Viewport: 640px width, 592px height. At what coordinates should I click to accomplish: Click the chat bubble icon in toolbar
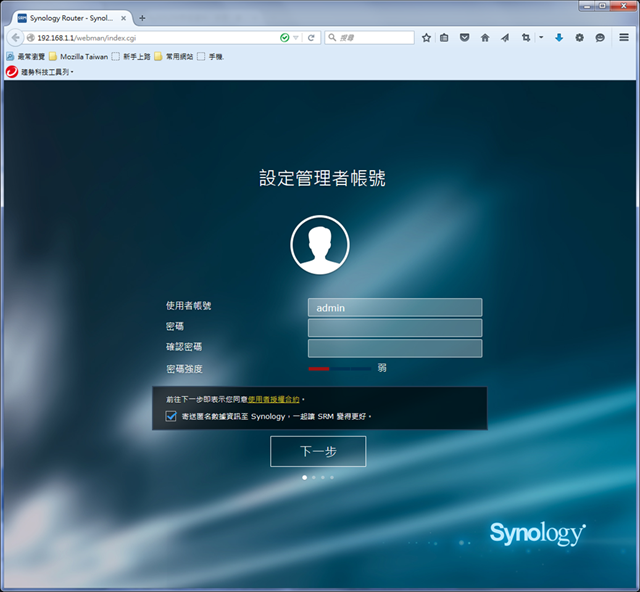600,38
